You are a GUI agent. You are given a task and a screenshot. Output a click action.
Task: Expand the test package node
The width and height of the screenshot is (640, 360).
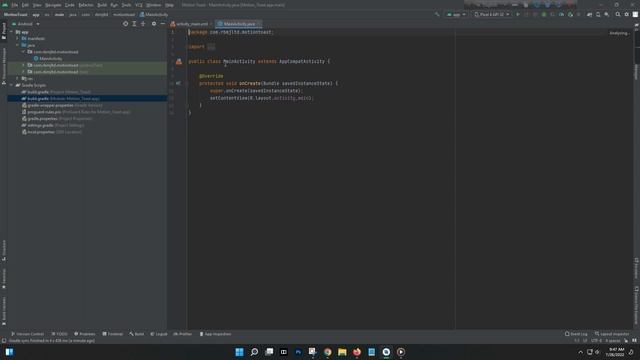(23, 72)
